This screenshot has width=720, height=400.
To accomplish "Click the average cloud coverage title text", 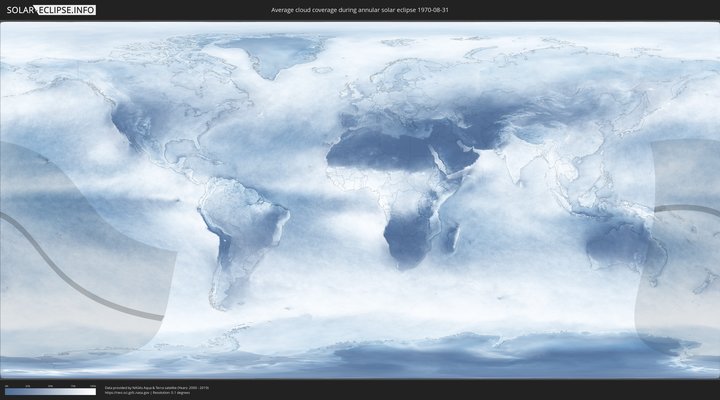I will 366,10.
